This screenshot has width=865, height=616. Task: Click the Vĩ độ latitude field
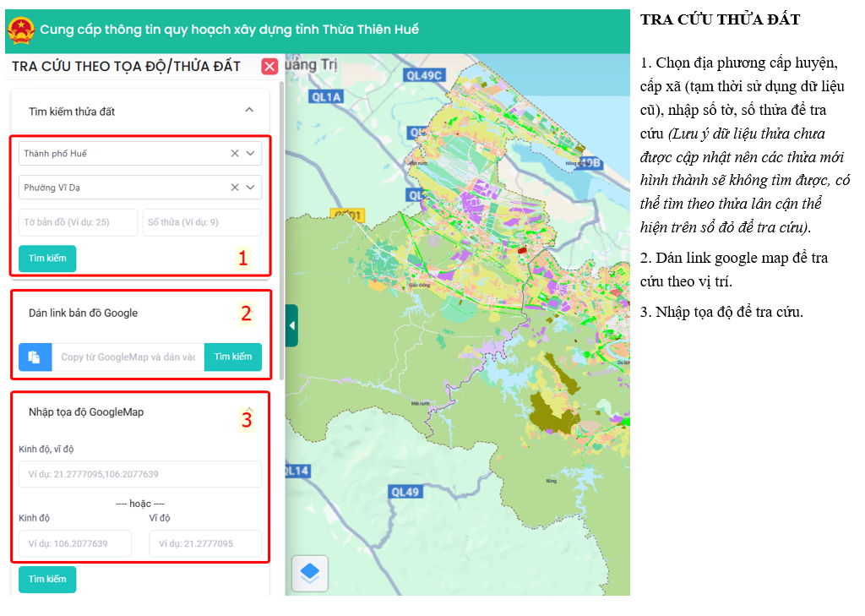point(205,543)
